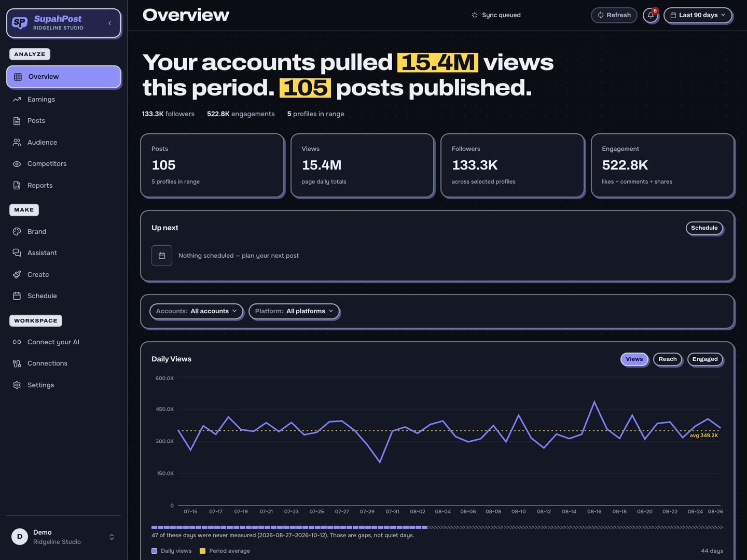
Task: Click the calendar icon in Up next
Action: pos(162,256)
